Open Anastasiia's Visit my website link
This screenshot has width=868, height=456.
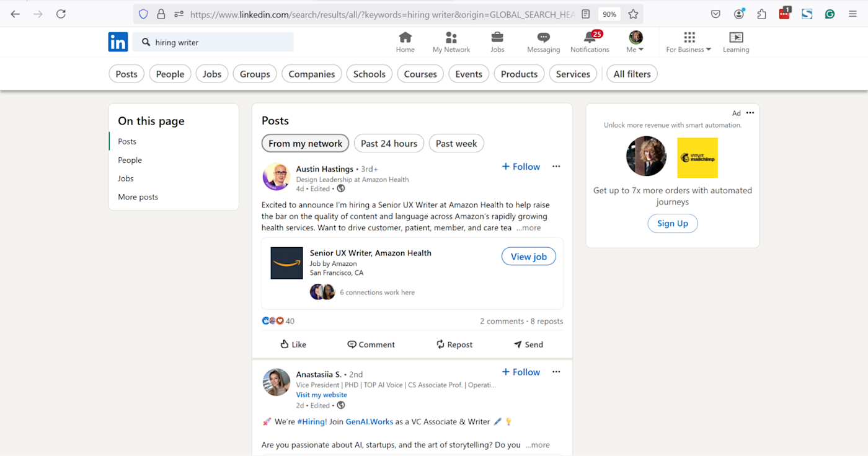(321, 395)
